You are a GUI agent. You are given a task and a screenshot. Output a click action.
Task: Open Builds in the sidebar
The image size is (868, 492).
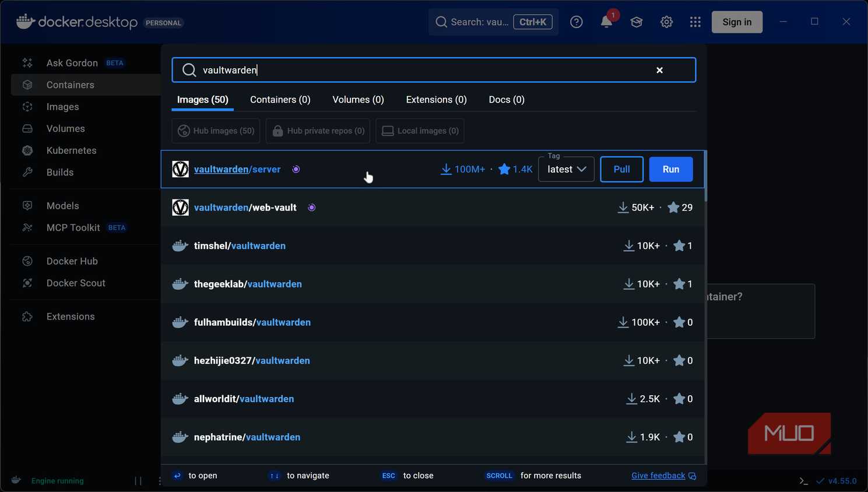85,173
